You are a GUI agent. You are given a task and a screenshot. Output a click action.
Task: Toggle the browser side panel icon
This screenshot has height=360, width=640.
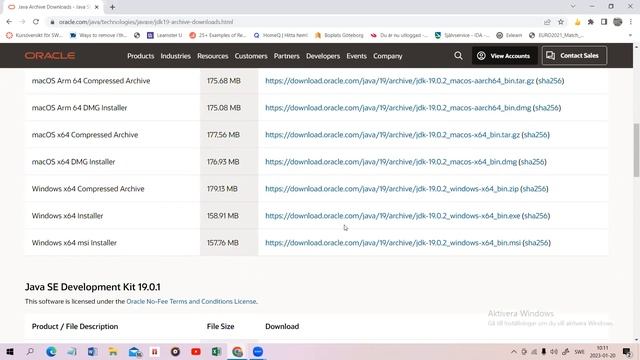click(x=604, y=22)
